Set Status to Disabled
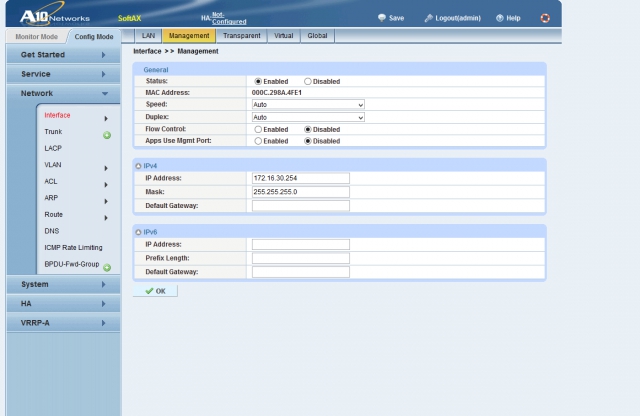 pos(308,81)
